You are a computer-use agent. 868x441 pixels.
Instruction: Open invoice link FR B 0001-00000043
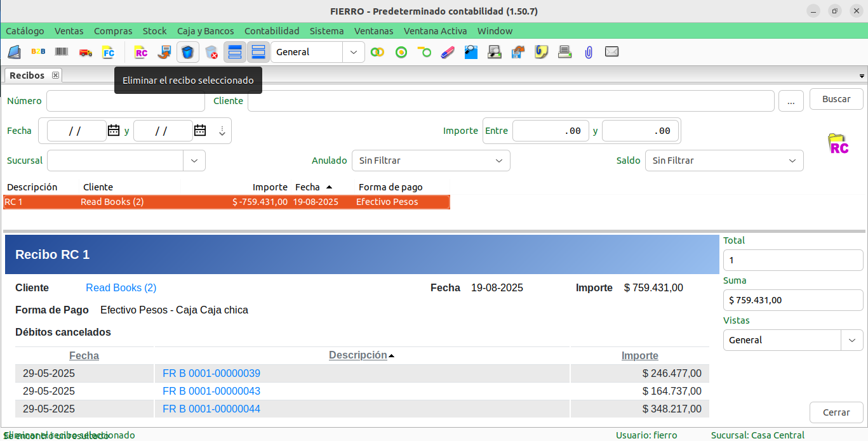coord(211,391)
